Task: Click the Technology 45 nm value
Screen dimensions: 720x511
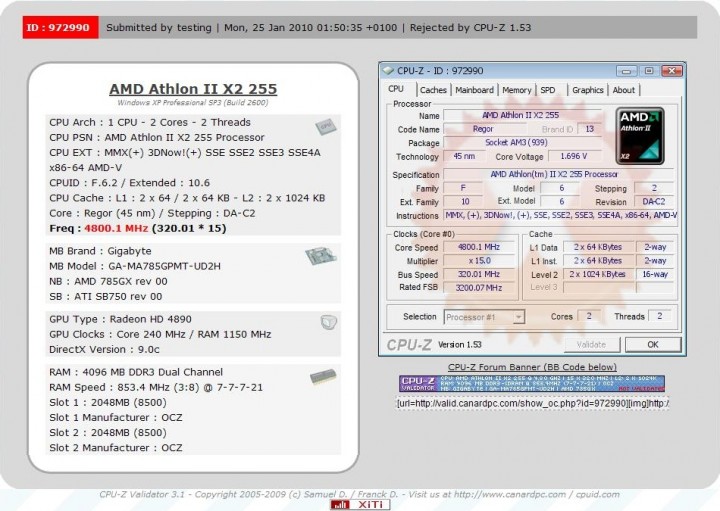Action: (464, 156)
